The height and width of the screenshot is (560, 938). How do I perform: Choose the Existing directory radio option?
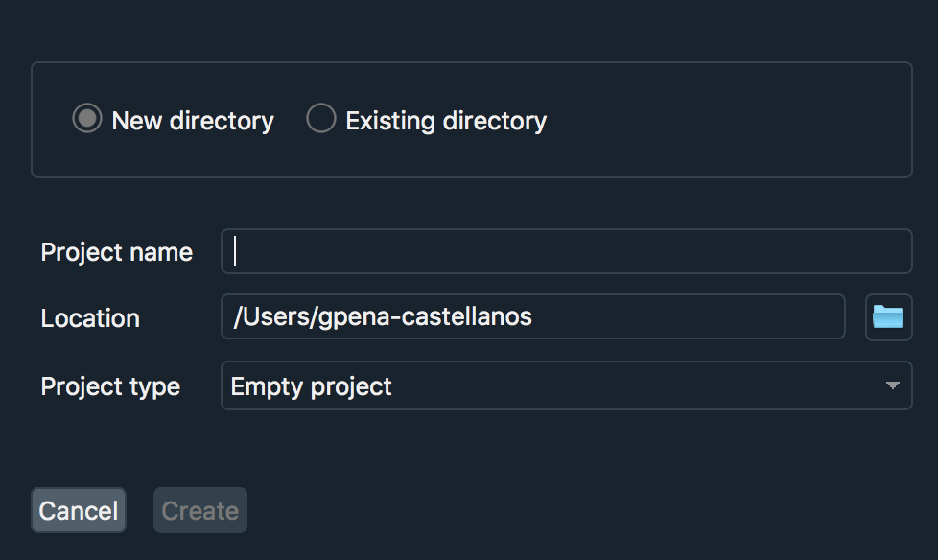pyautogui.click(x=320, y=119)
